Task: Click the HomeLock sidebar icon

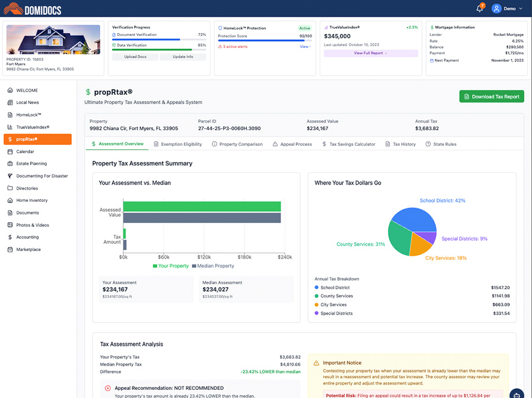Action: point(10,115)
